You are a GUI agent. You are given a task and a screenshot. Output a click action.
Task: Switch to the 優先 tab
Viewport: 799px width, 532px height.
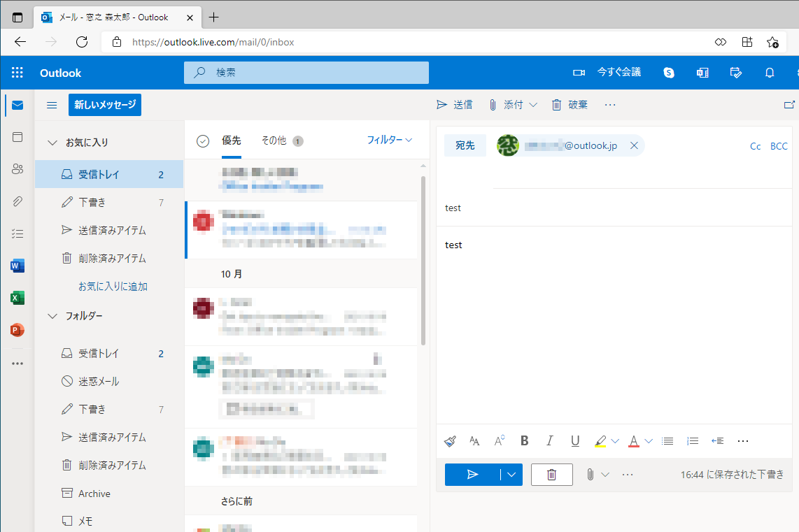232,140
